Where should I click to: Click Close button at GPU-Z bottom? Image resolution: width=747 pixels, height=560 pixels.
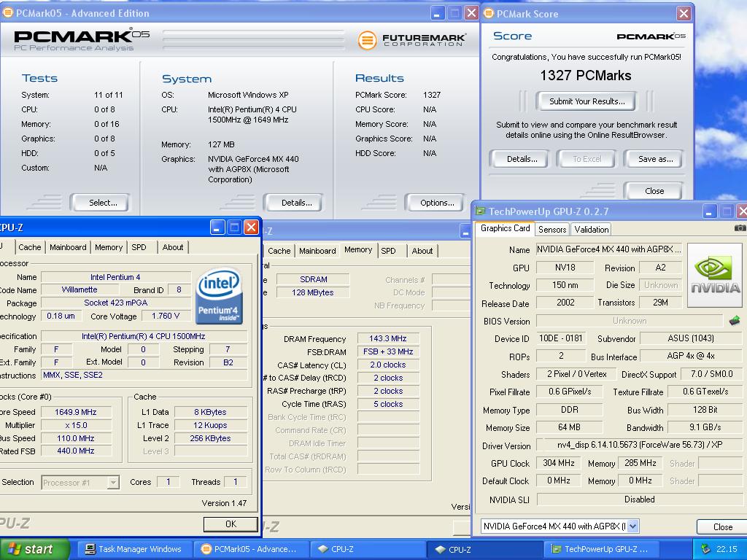[723, 526]
